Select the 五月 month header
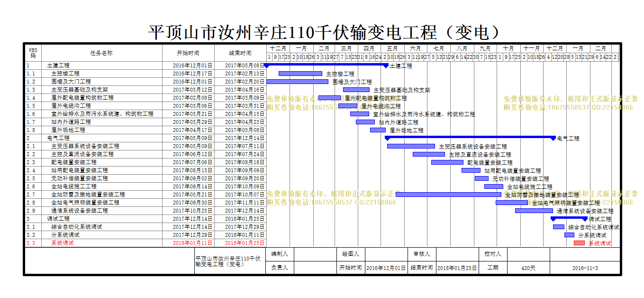Image resolution: width=644 pixels, height=298 pixels. point(392,48)
